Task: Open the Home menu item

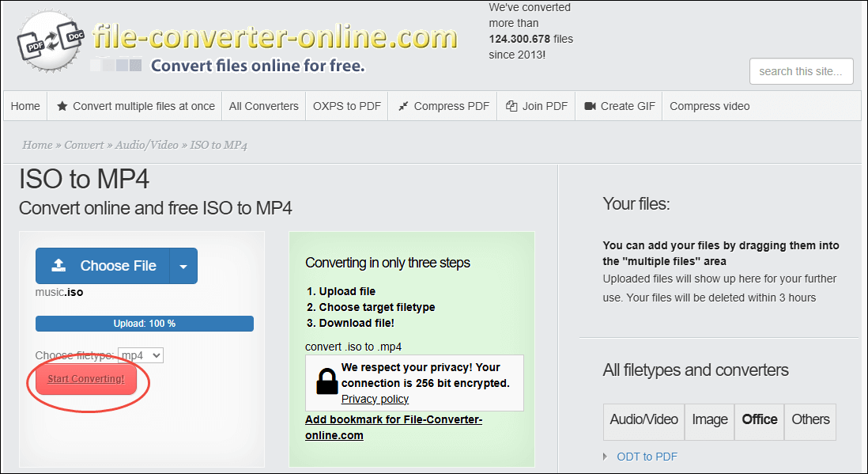Action: (25, 106)
